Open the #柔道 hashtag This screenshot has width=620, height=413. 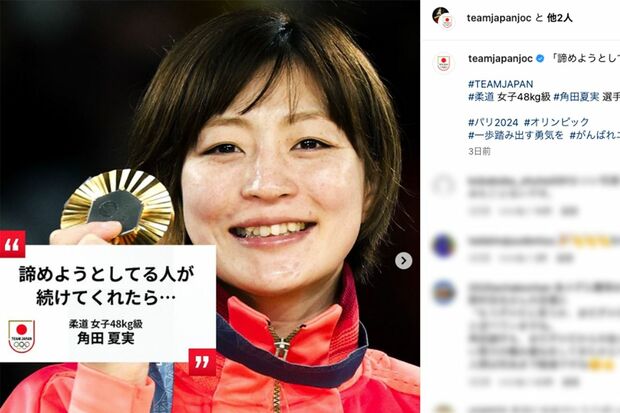coord(481,97)
